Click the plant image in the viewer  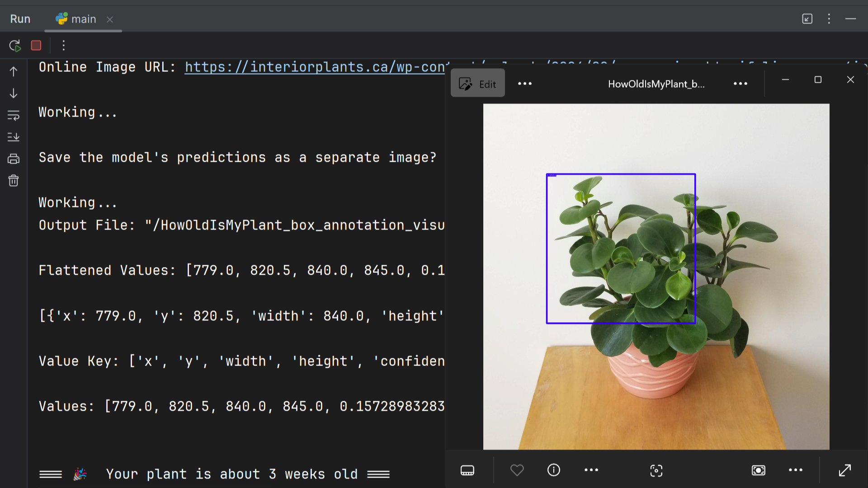[656, 277]
